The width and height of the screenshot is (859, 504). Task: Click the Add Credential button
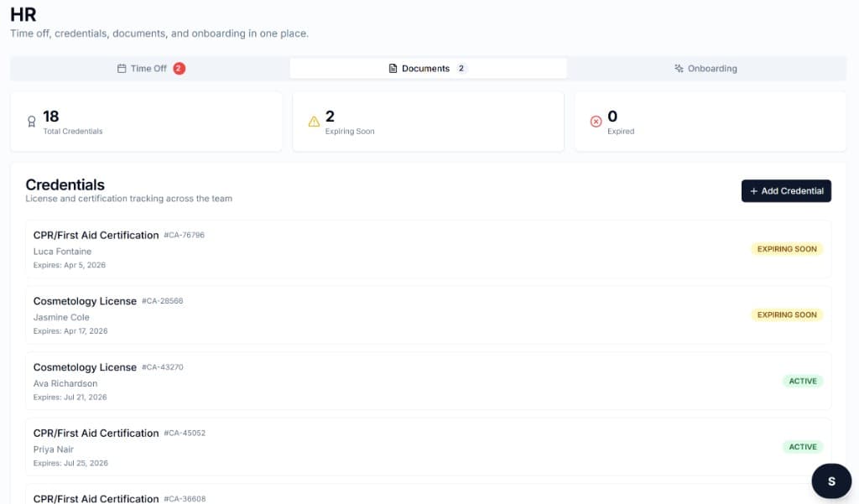(x=786, y=190)
